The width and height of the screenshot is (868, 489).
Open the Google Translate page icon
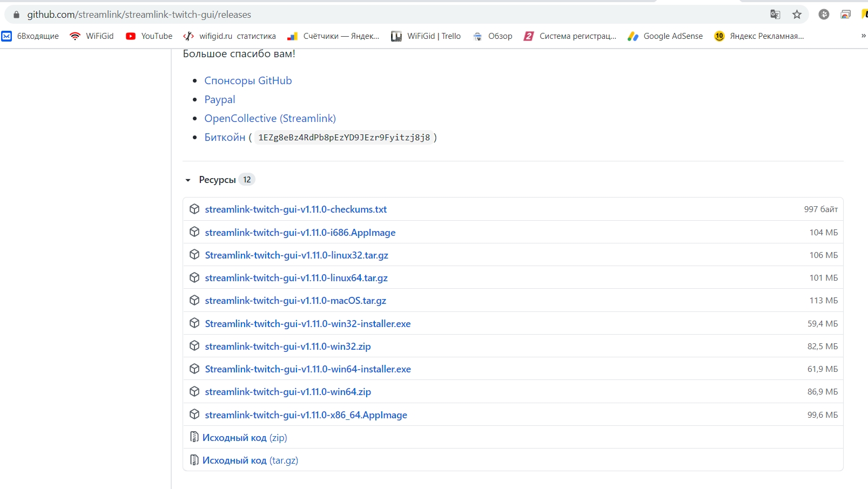[775, 15]
